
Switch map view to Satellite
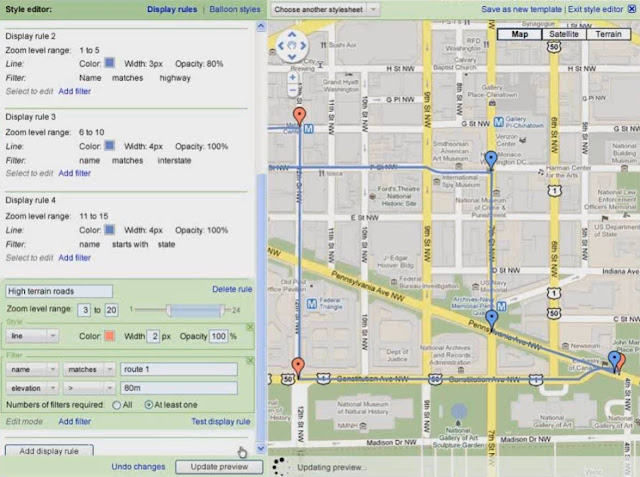pos(564,34)
